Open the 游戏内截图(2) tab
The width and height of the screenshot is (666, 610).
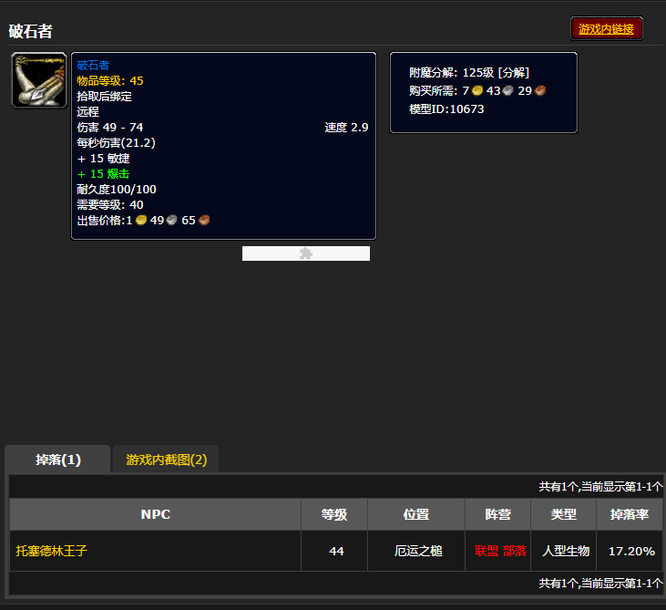point(166,460)
